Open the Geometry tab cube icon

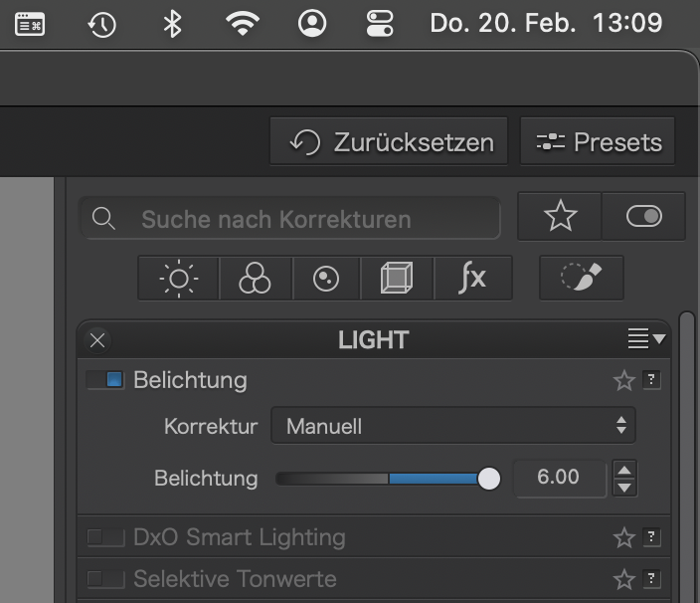click(397, 279)
